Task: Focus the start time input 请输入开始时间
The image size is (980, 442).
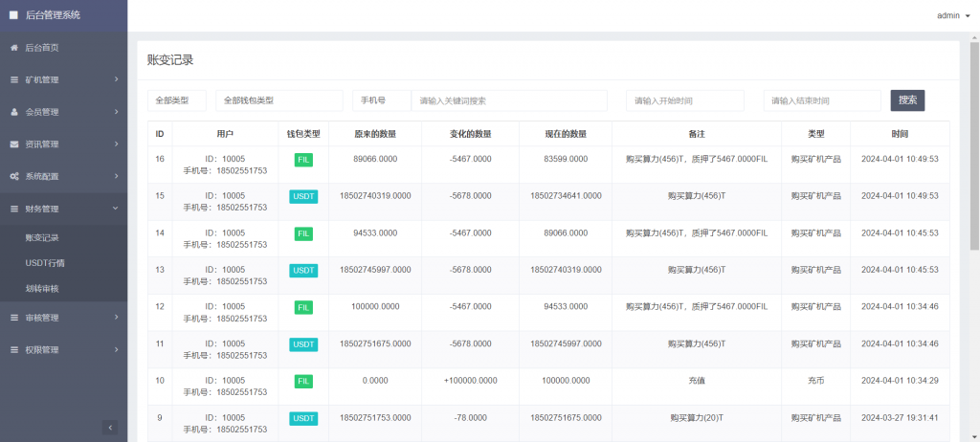Action: coord(685,100)
